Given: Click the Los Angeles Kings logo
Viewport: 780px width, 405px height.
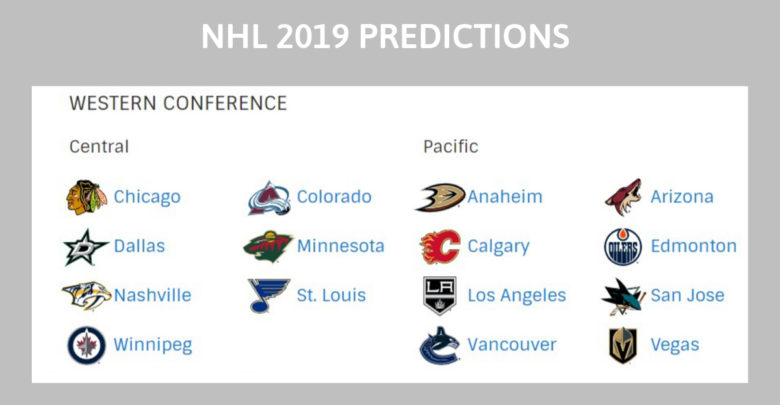Looking at the screenshot, I should [x=440, y=296].
